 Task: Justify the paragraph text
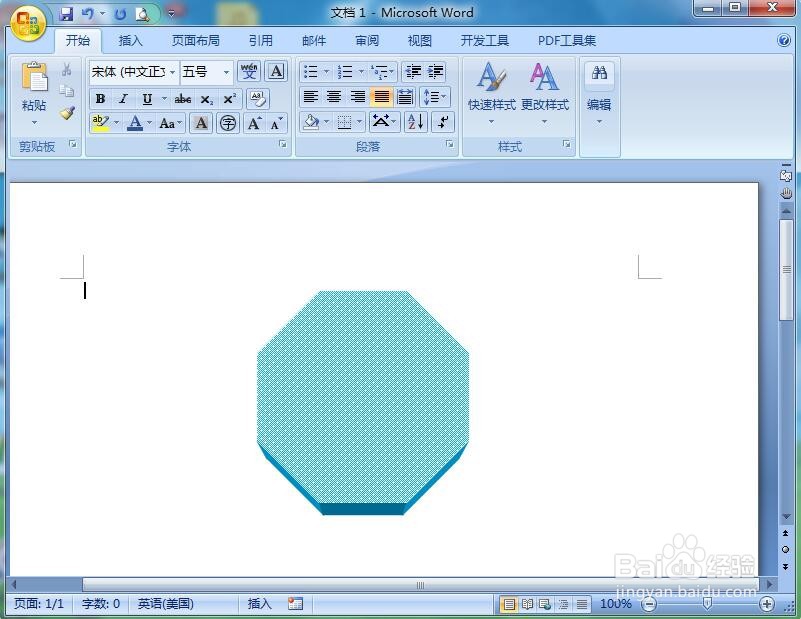(382, 97)
